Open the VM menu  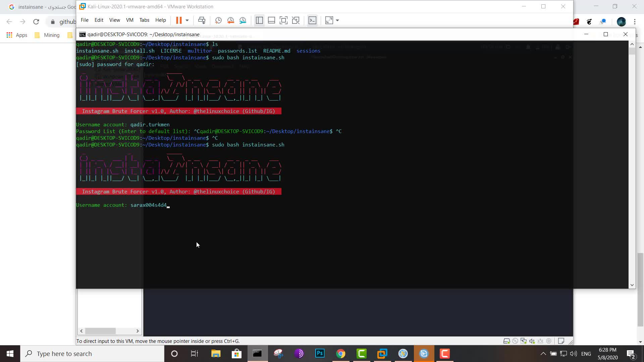point(129,20)
